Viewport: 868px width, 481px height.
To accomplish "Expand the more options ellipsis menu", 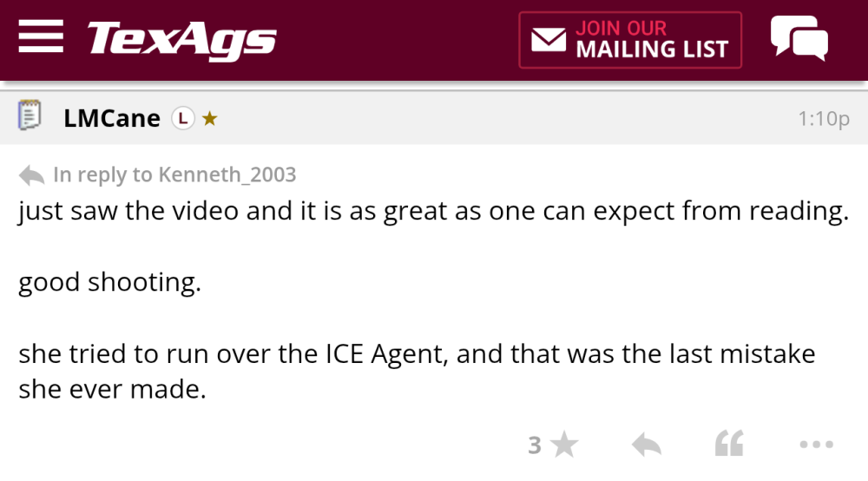I will (x=816, y=445).
